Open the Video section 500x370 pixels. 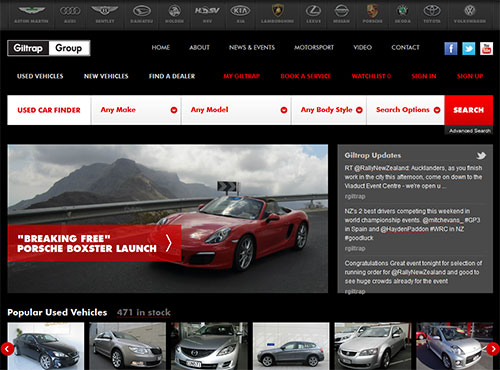point(362,47)
